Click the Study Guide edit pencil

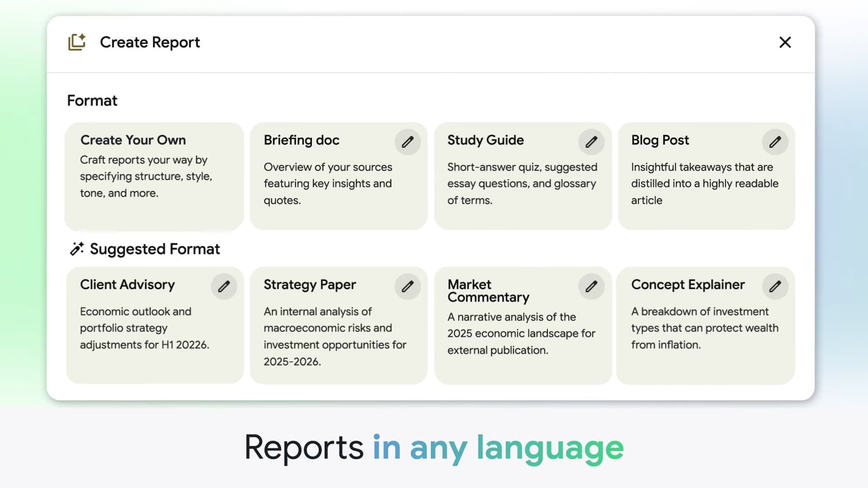591,142
